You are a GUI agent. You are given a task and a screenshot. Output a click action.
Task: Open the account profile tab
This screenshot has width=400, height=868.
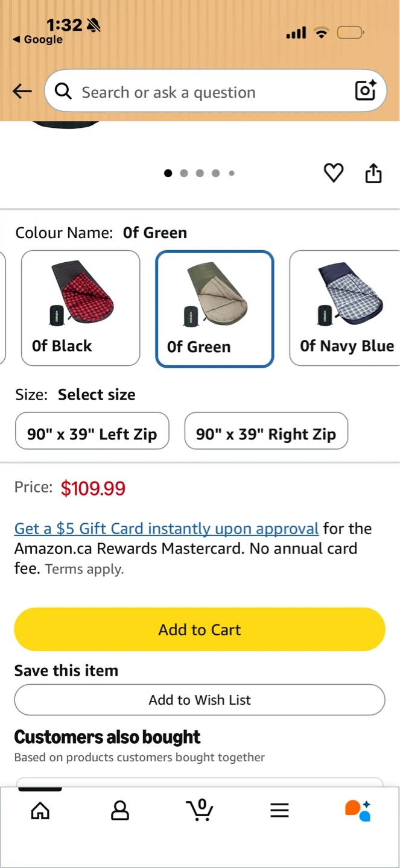[120, 811]
